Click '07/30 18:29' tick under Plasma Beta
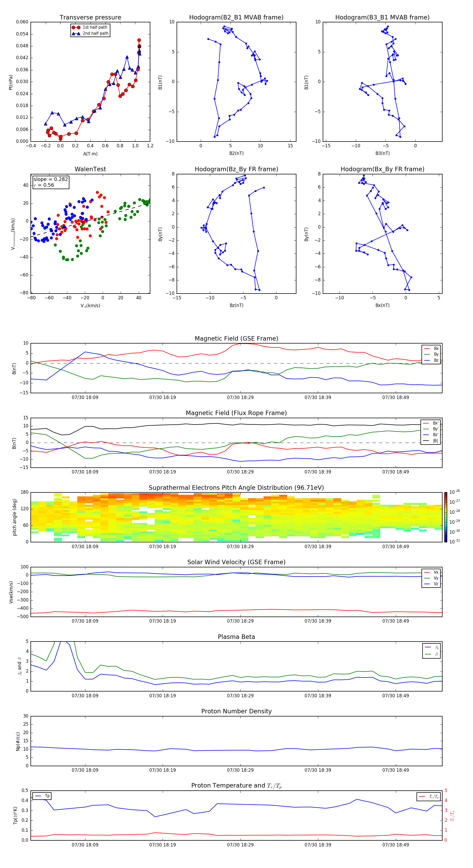Viewport: 473px width, 868px height. [240, 696]
